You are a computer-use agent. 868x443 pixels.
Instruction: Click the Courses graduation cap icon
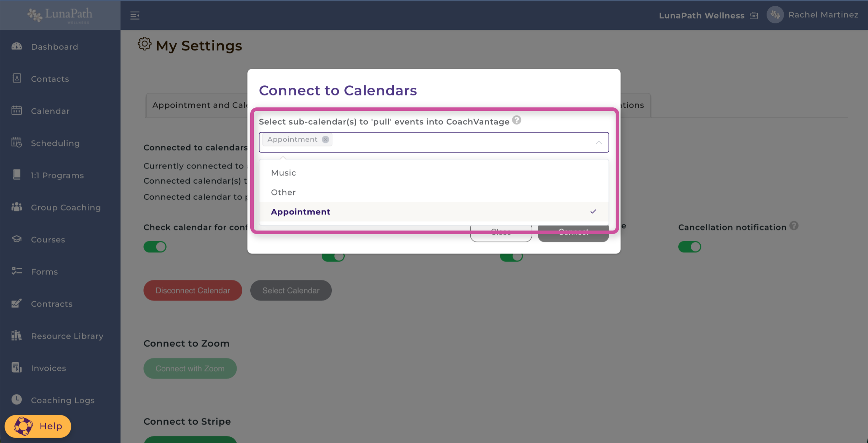click(x=16, y=239)
